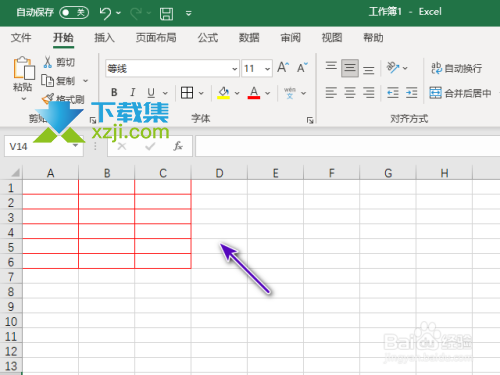Click the text Orientation icon
Viewport: 500px width, 375px height.
[x=393, y=68]
